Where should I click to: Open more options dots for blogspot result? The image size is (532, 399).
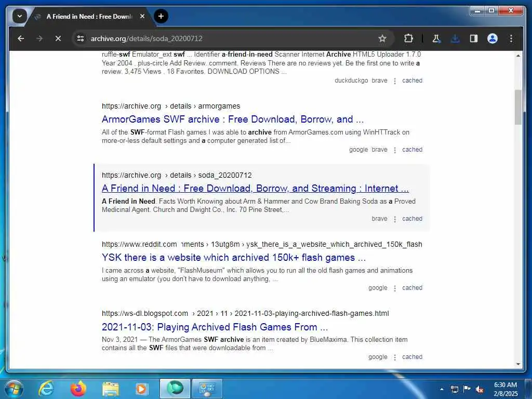(x=395, y=357)
